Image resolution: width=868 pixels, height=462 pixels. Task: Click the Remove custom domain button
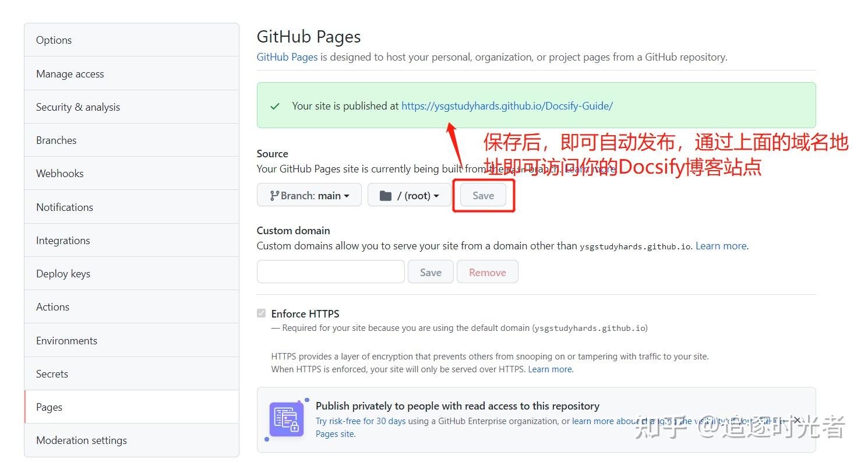point(487,271)
